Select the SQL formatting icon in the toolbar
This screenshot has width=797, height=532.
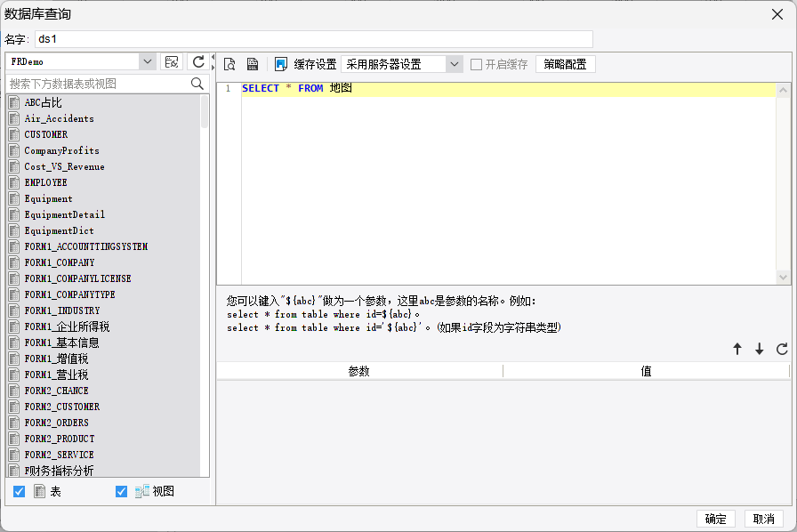[x=253, y=64]
